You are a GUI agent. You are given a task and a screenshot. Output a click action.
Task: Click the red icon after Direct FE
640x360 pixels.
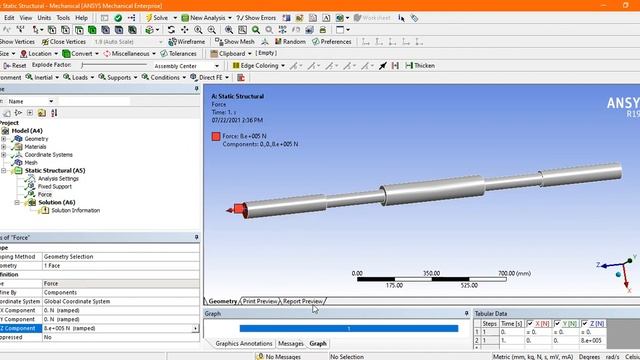241,77
